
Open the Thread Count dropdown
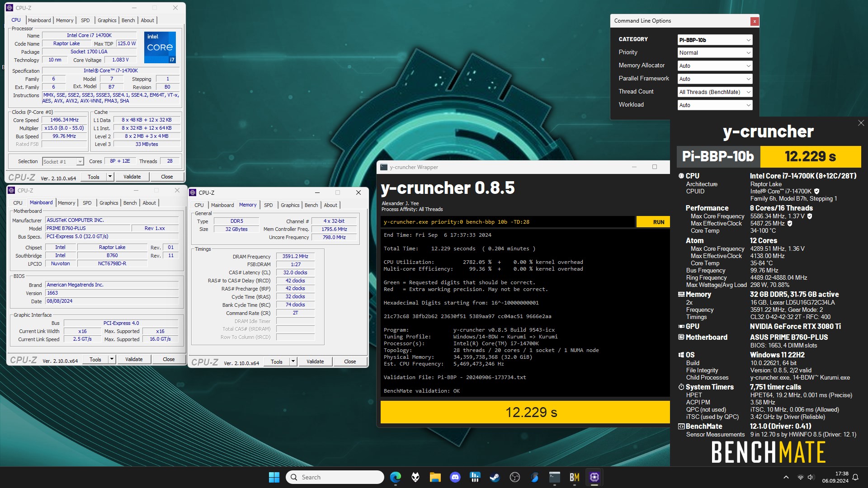(715, 92)
